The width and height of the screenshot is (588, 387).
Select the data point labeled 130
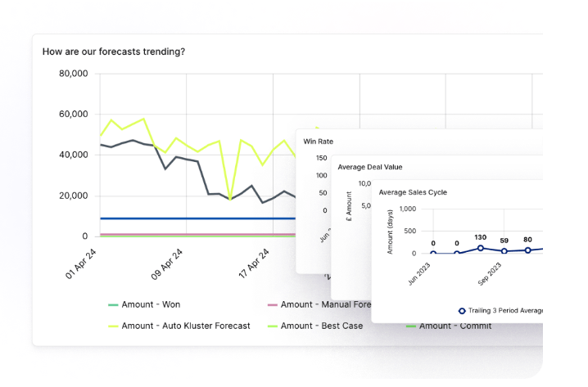click(x=481, y=248)
